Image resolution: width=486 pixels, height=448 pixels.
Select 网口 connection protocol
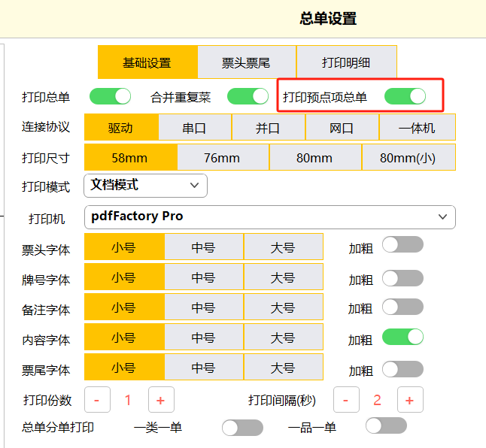pyautogui.click(x=342, y=127)
